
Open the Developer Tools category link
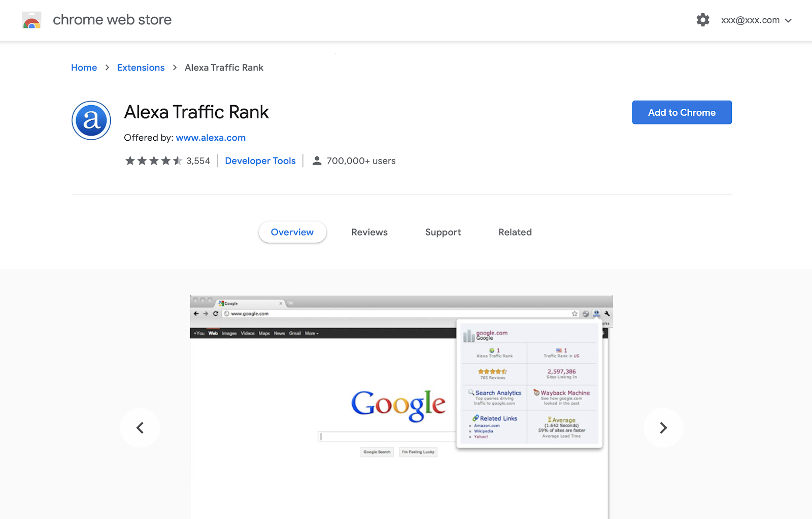coord(260,161)
